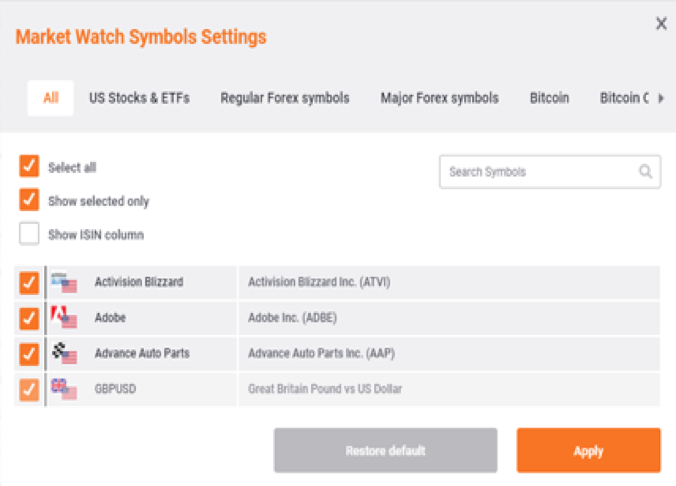Switch to US Stocks & ETFs tab

click(x=139, y=98)
